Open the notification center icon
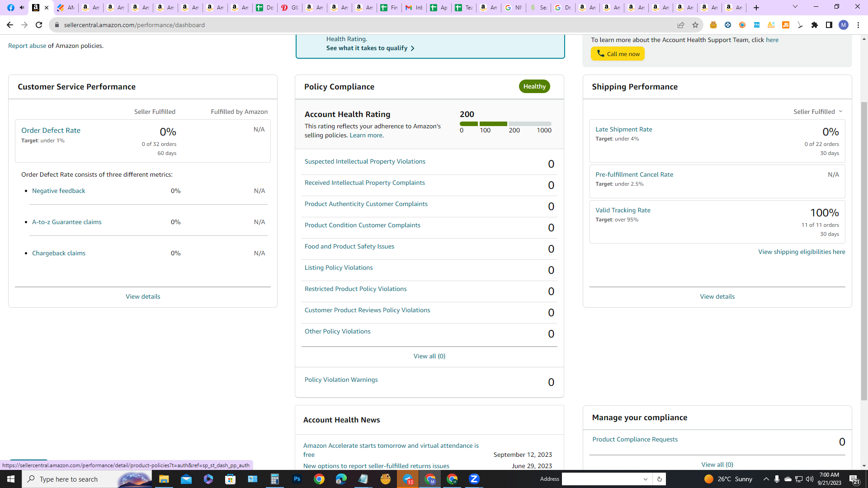The height and width of the screenshot is (488, 868). pyautogui.click(x=854, y=479)
